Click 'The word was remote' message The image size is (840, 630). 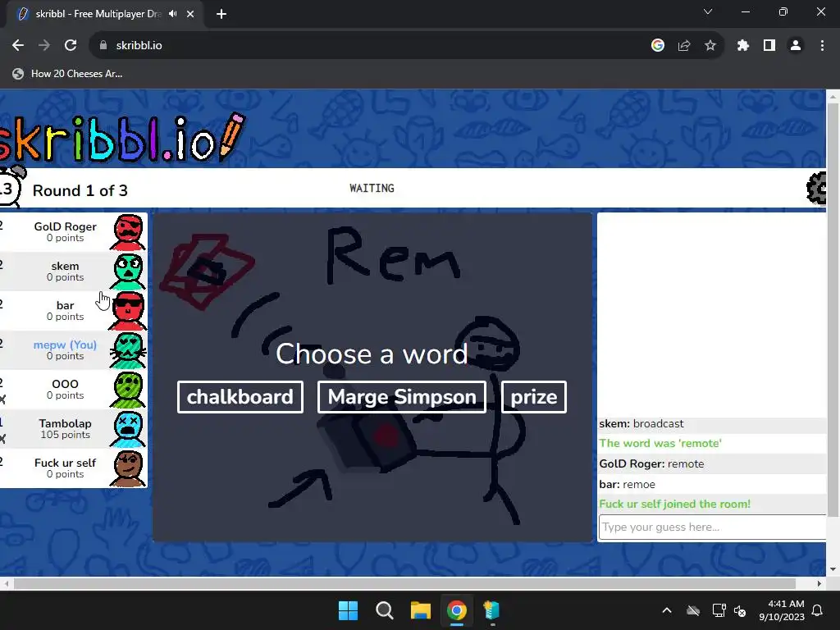coord(660,444)
